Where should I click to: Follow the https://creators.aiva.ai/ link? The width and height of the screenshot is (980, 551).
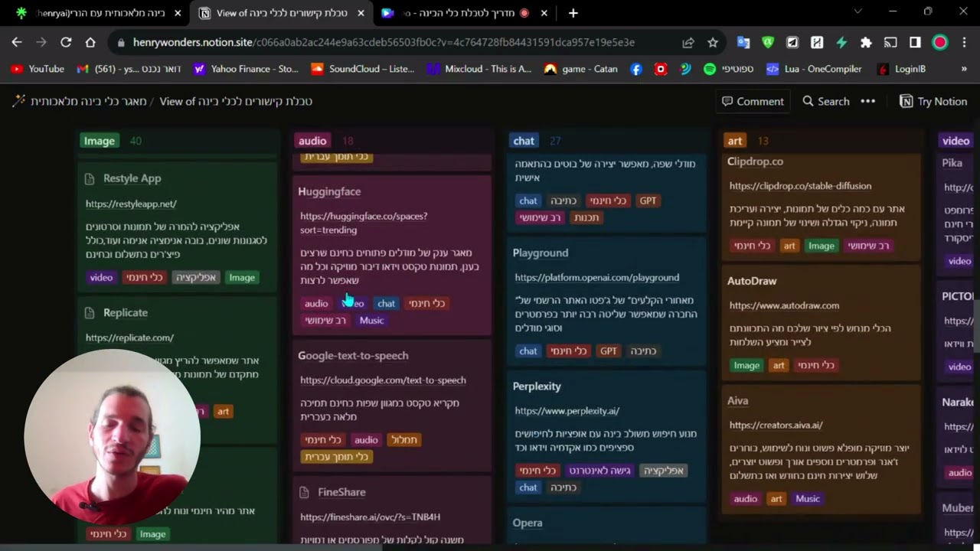(776, 425)
